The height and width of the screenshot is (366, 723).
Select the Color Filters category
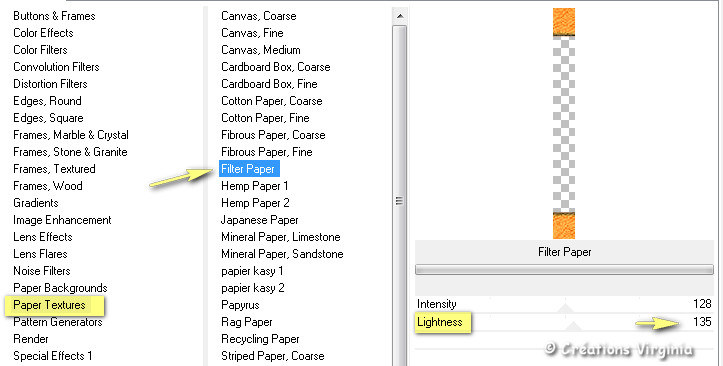[x=40, y=50]
